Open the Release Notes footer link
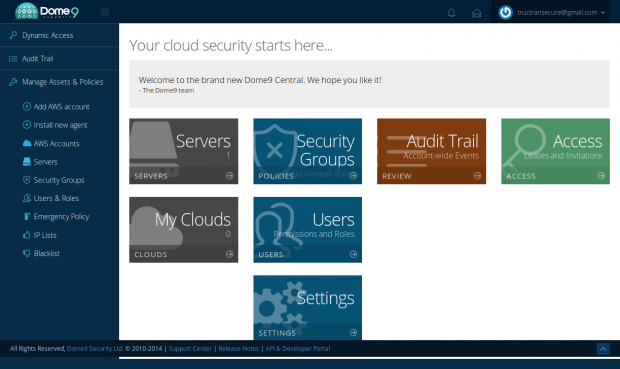620x369 pixels. click(239, 348)
